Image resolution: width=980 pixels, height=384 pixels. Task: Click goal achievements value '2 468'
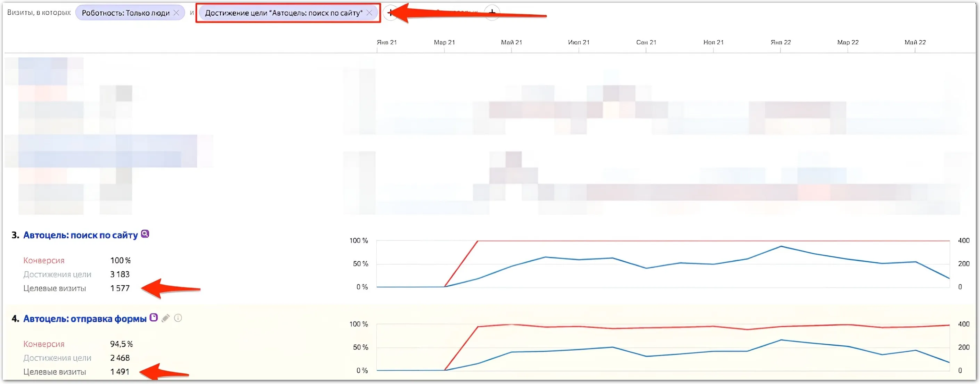[120, 358]
